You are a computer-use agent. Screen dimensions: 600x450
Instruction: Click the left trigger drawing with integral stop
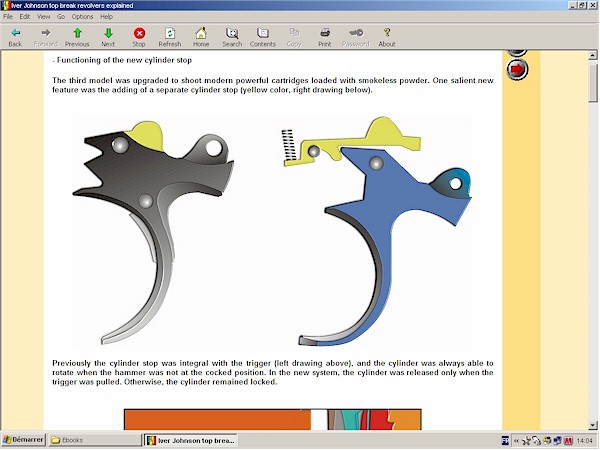click(153, 233)
